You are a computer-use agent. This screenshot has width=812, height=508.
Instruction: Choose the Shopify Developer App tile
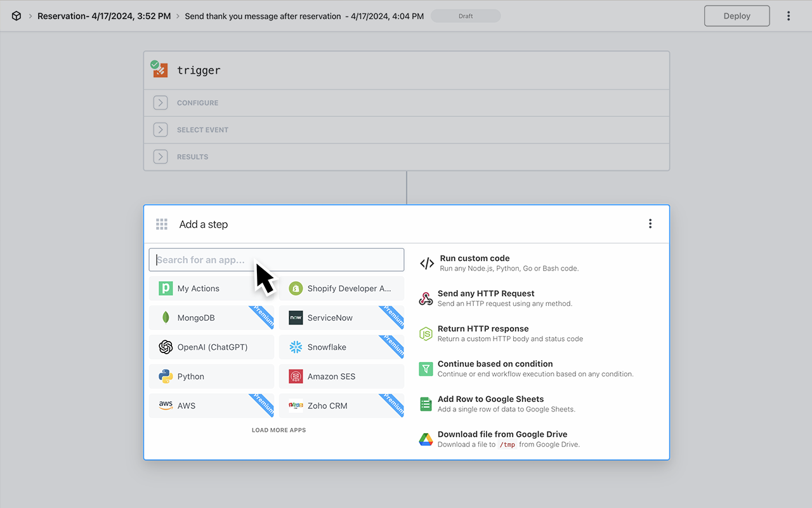click(x=341, y=288)
